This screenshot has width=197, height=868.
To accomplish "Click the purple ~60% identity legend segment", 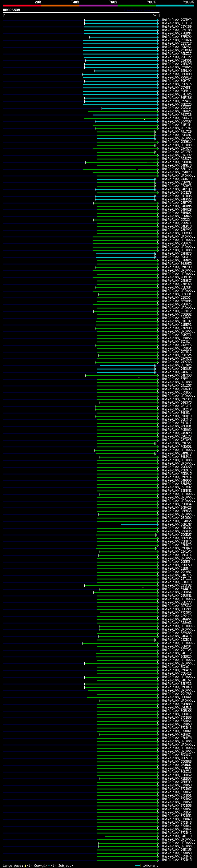I will point(98,6).
